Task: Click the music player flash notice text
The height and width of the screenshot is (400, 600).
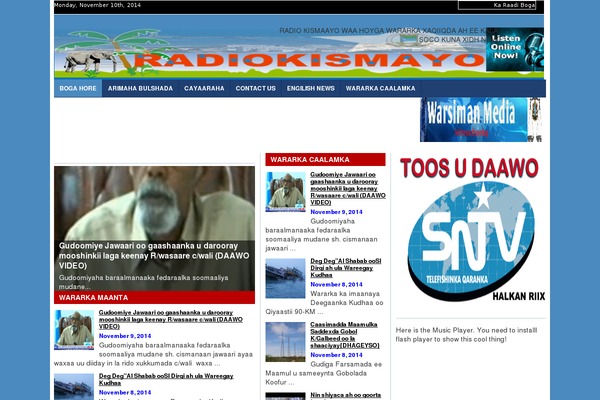Action: (x=466, y=335)
